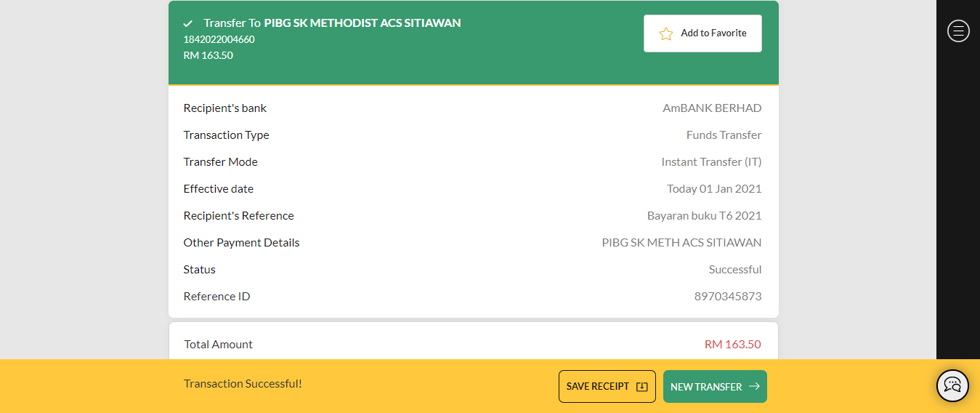980x413 pixels.
Task: Click the Today 01 Jan 2021 date
Action: [x=713, y=189]
